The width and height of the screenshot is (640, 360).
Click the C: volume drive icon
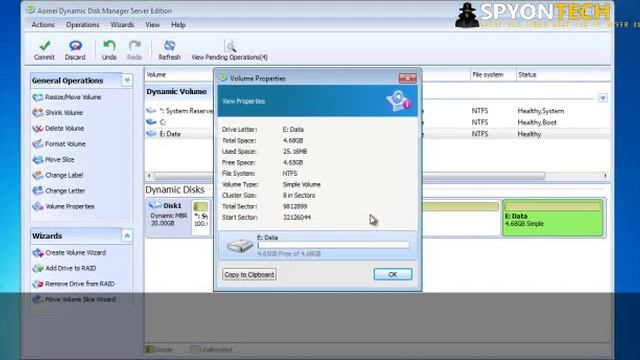pos(151,122)
